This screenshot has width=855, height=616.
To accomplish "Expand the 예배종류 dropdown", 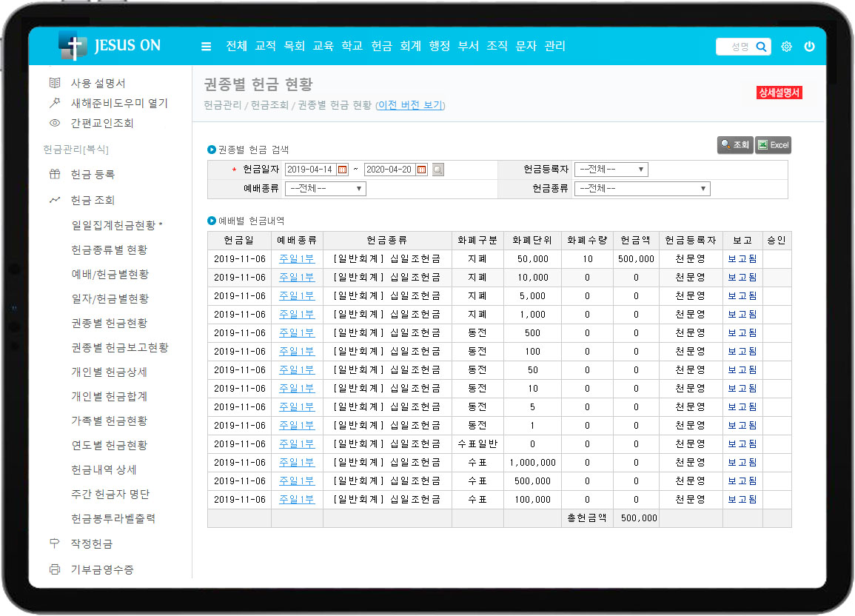I will (x=326, y=189).
